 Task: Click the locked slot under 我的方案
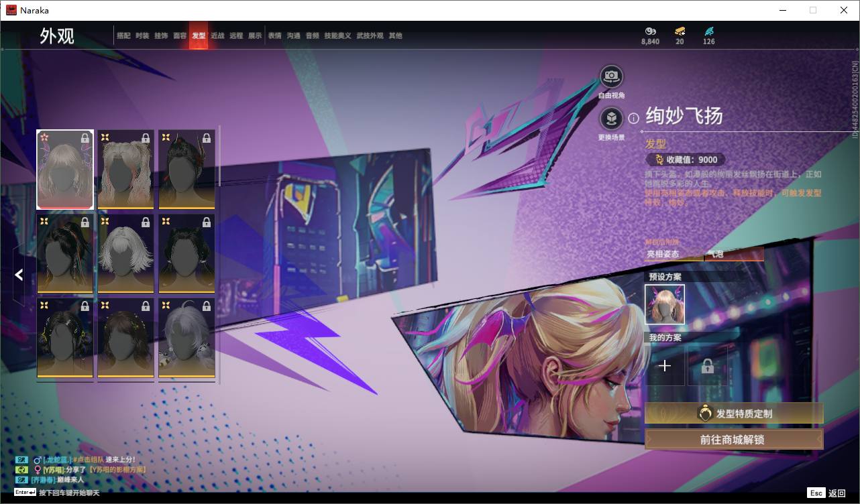[707, 366]
